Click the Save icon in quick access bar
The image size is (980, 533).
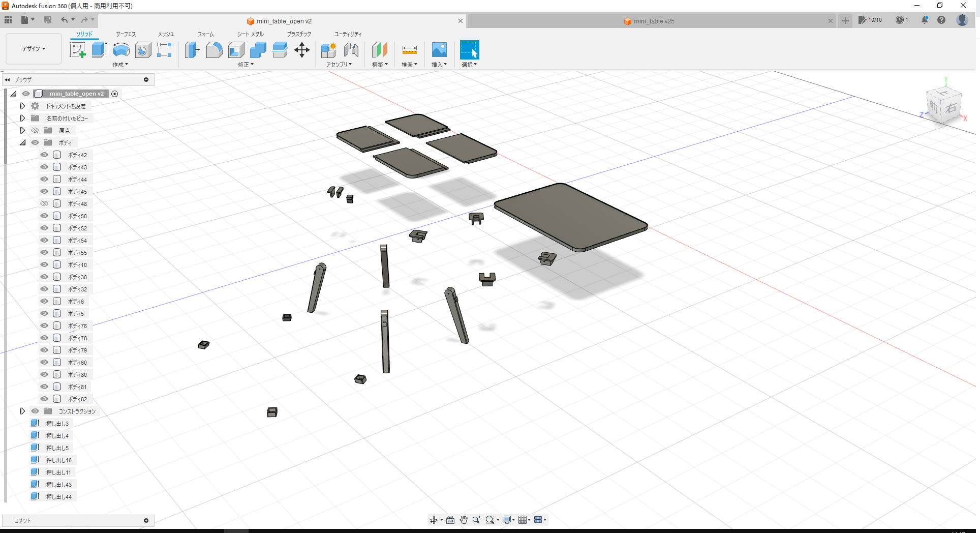point(48,19)
